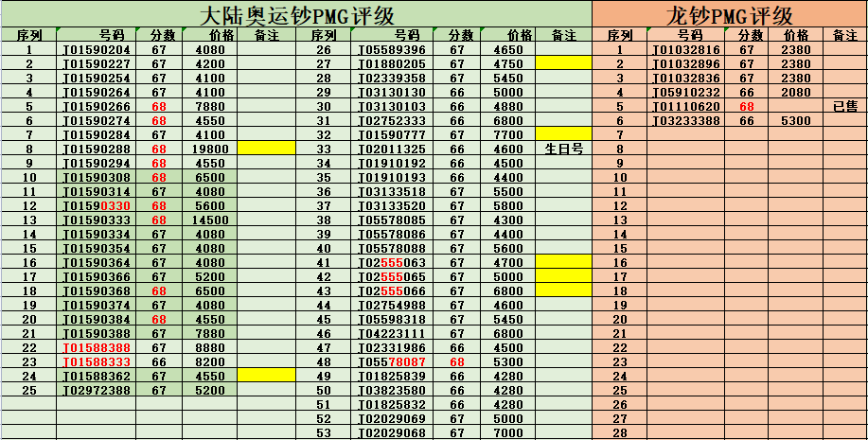Select the red-highlighted number T01590330

point(97,206)
